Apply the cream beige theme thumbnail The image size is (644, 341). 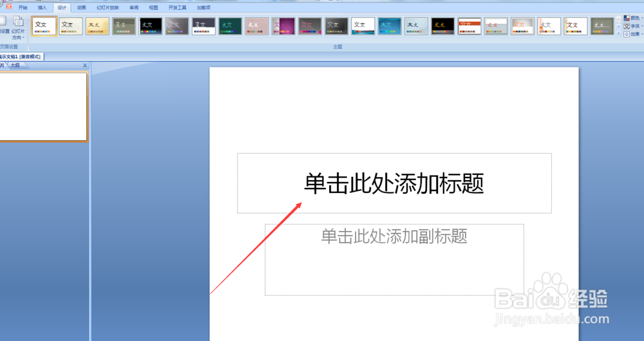point(71,26)
